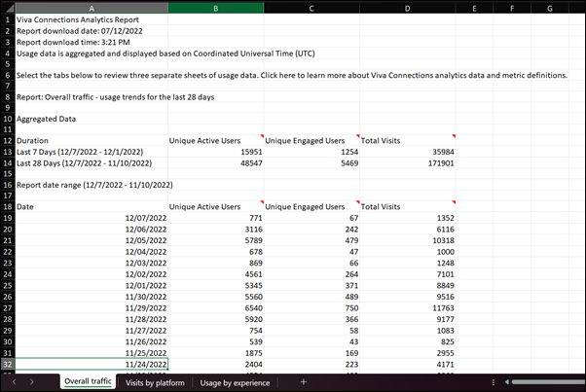Select column B header

point(216,8)
